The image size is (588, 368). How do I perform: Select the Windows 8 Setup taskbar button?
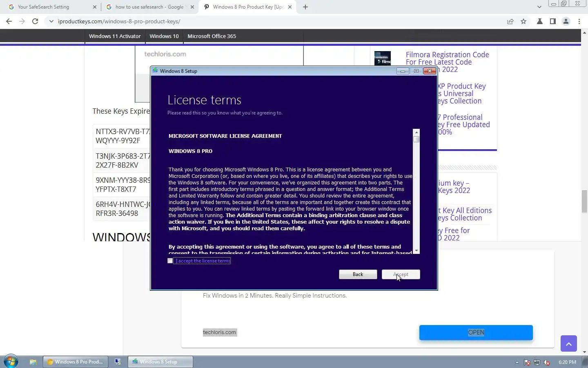[x=160, y=362]
